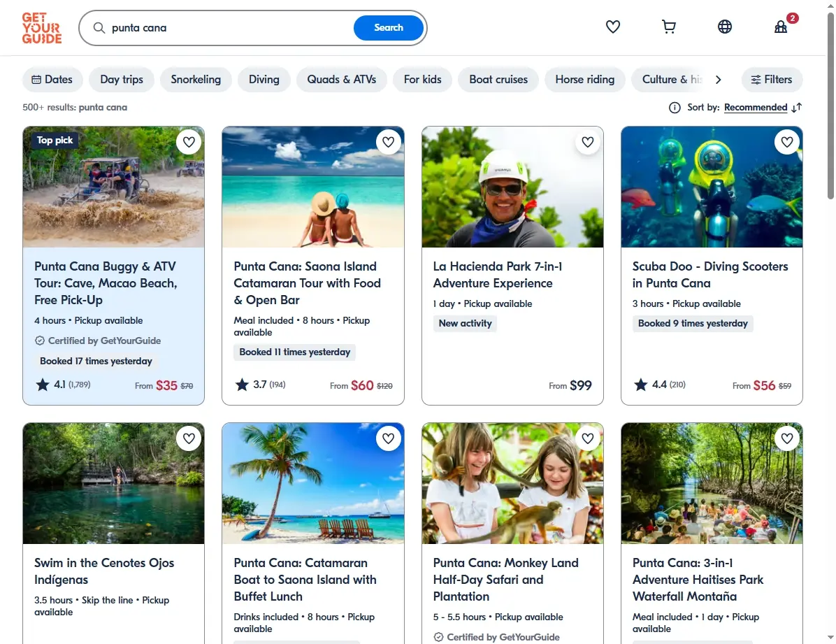
Task: Open the Recommended sort dropdown
Action: coord(756,107)
